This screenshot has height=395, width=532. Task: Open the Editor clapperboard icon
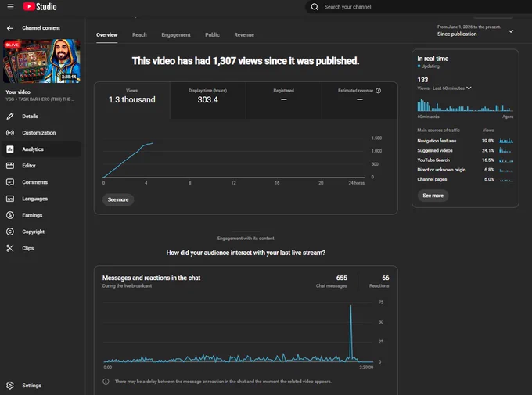[10, 166]
